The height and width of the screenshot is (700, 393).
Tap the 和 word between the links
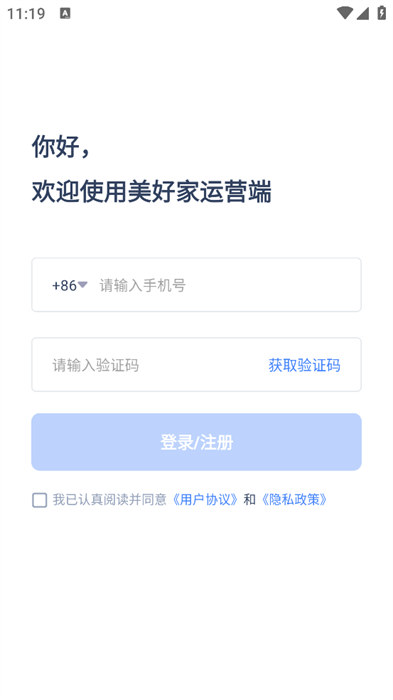(250, 500)
